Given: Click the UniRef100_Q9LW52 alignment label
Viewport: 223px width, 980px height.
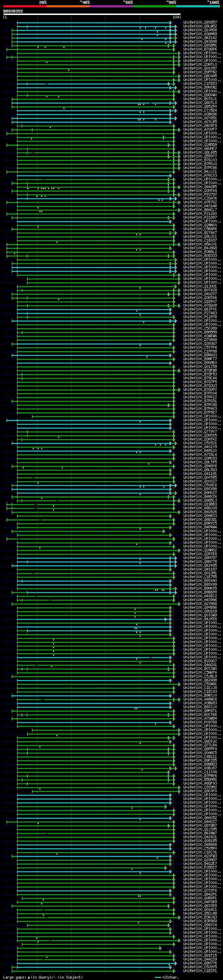Looking at the screenshot, I should point(200,26).
